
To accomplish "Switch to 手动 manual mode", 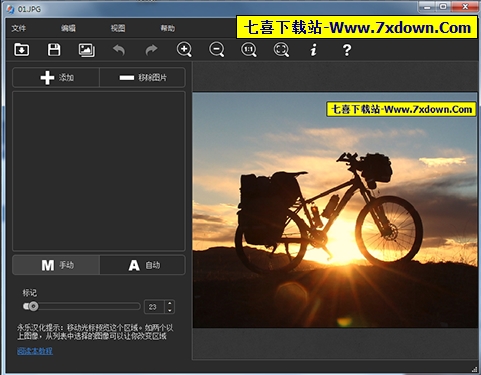I will click(x=56, y=265).
